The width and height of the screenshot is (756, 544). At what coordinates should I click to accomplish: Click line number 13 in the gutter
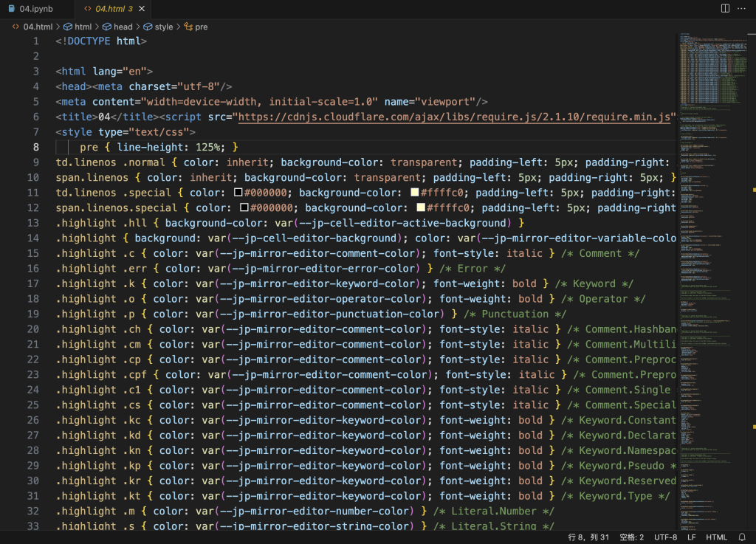point(32,223)
